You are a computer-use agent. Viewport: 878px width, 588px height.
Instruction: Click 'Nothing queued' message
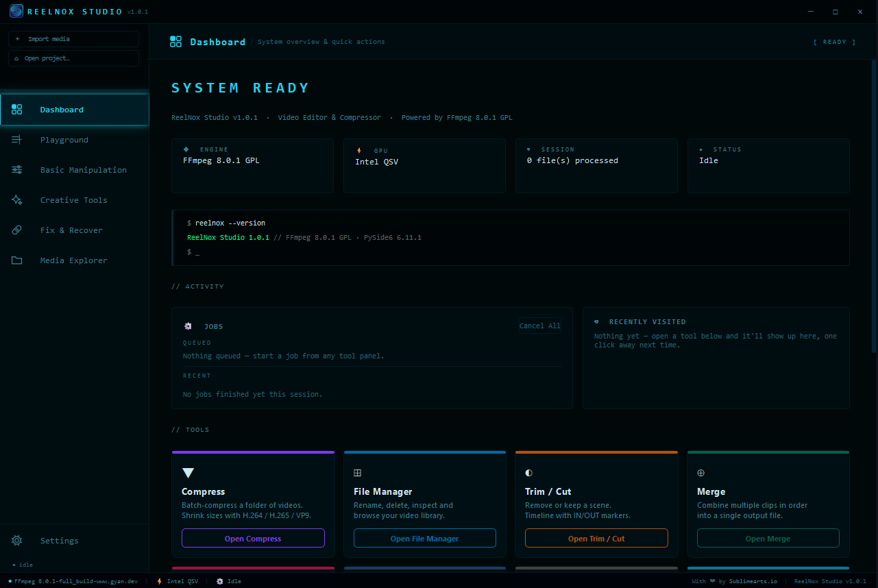pyautogui.click(x=283, y=356)
